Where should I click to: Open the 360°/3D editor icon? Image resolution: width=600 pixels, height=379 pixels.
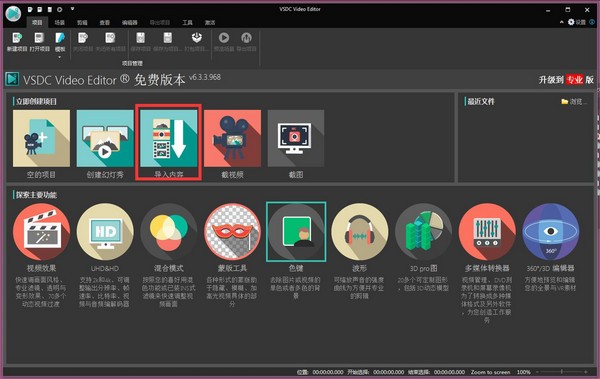[551, 232]
